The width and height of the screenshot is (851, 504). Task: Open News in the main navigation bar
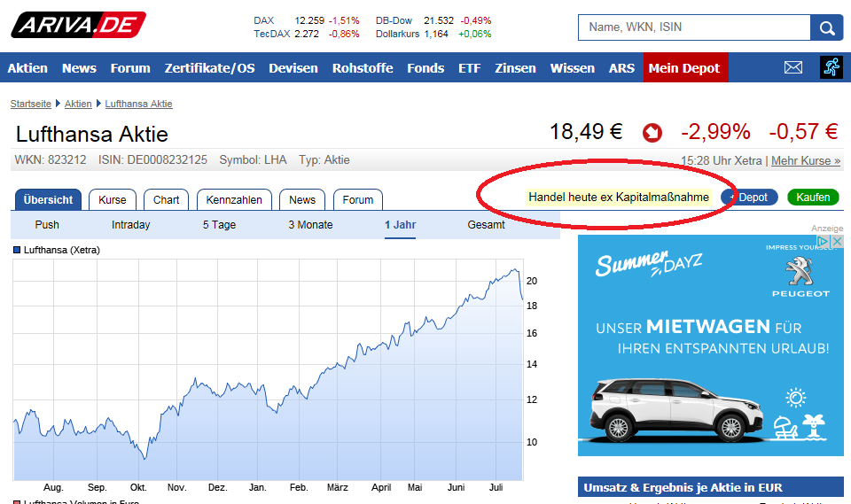tap(79, 68)
